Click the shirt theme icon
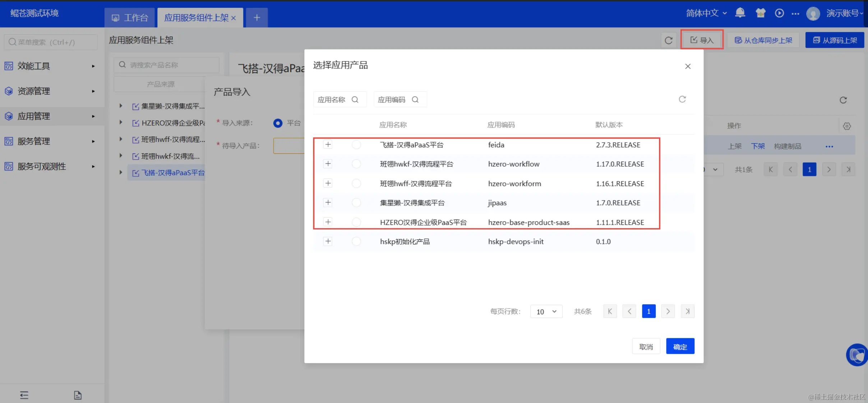The height and width of the screenshot is (403, 868). 760,13
